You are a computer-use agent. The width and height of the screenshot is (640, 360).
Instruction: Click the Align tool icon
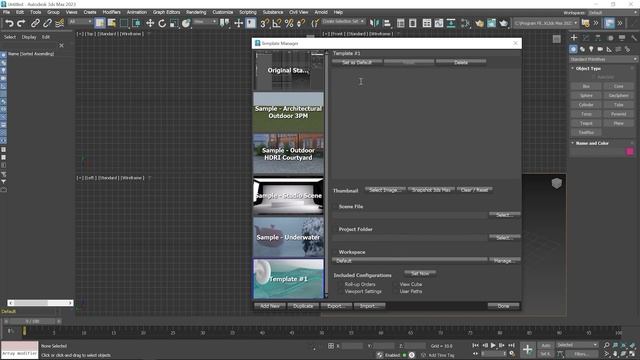point(387,23)
